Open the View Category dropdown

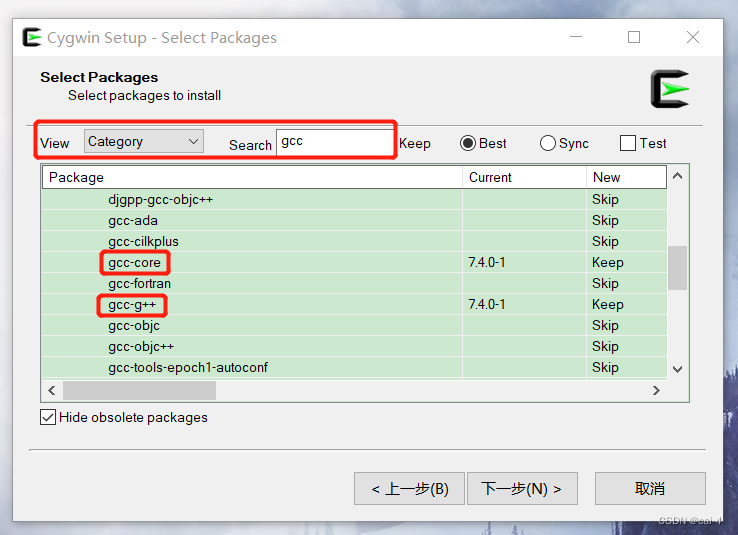coord(144,141)
